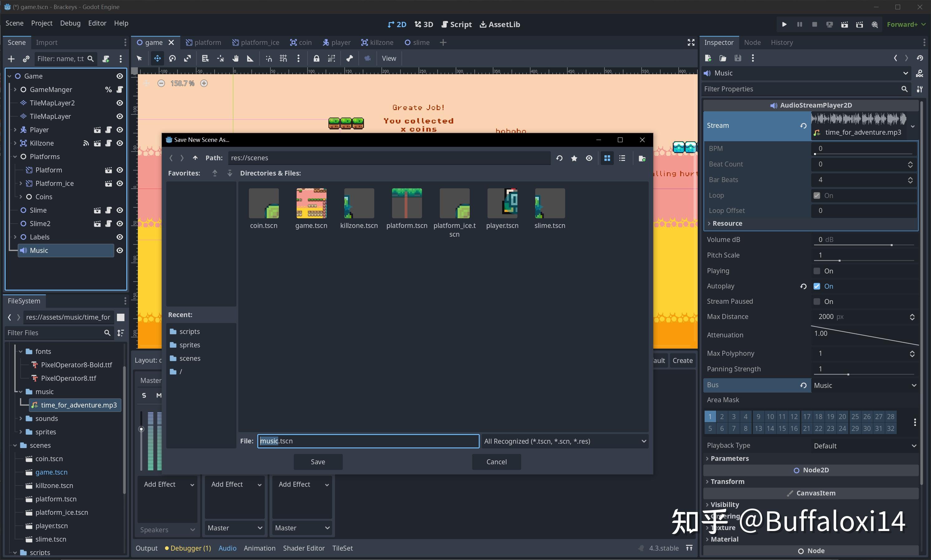Collapse the Platforms node in scene tree
This screenshot has height=560, width=931.
click(x=15, y=156)
